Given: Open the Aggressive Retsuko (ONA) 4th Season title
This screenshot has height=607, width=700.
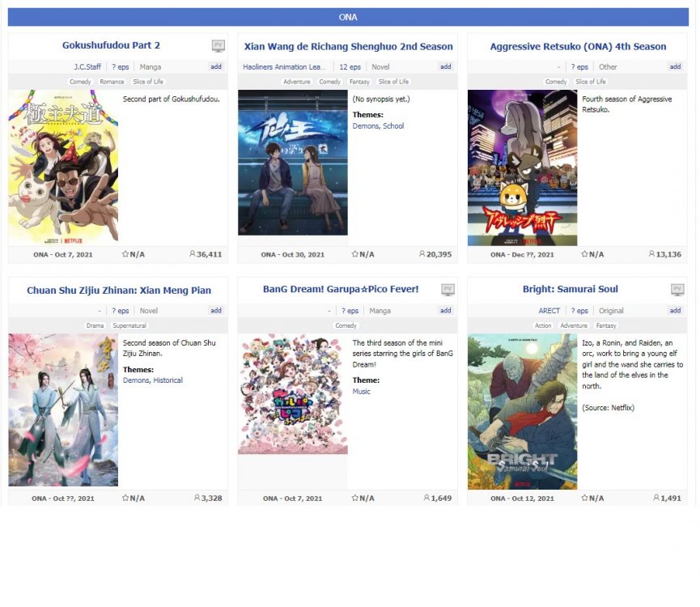Looking at the screenshot, I should 578,47.
